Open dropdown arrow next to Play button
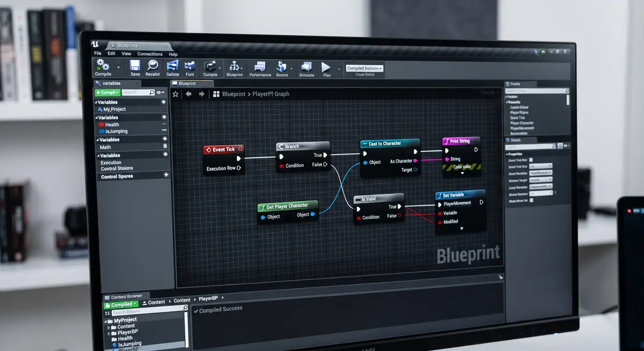Screen dimensions: 644x351 (x=339, y=69)
